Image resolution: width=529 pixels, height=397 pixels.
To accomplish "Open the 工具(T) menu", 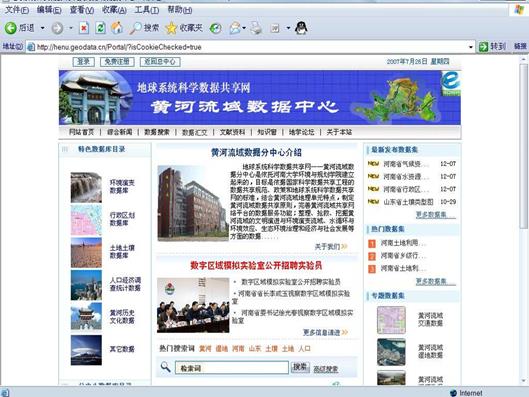I will pyautogui.click(x=147, y=10).
